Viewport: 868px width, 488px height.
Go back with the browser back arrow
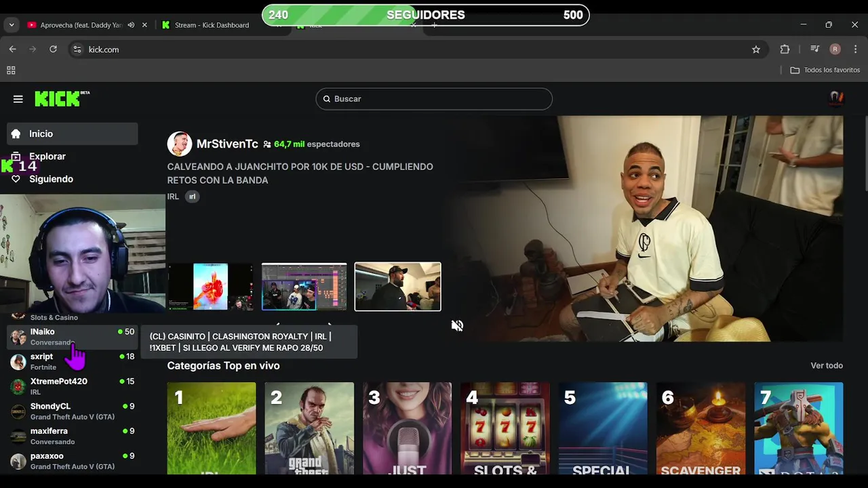[x=12, y=49]
